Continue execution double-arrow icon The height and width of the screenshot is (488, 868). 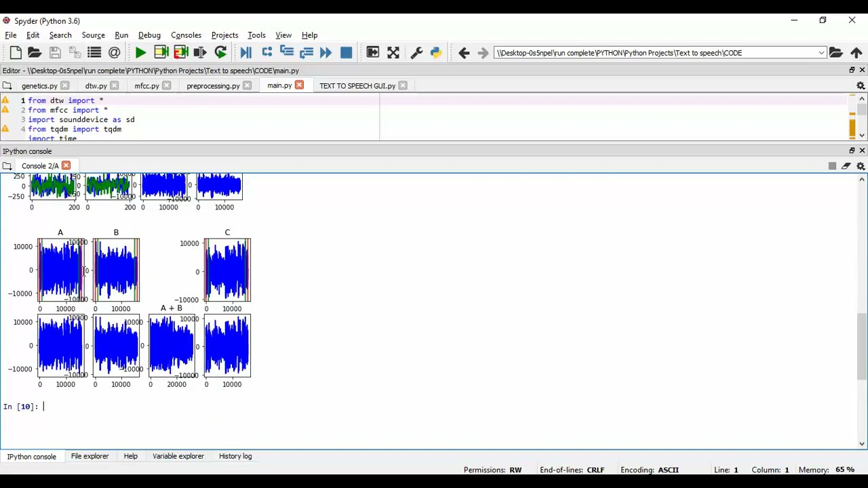(325, 53)
